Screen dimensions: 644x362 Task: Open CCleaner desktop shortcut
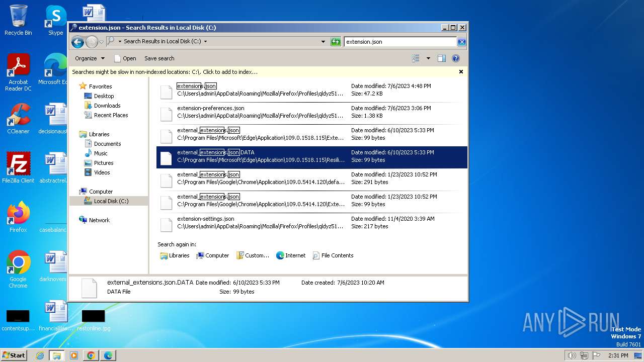click(18, 119)
